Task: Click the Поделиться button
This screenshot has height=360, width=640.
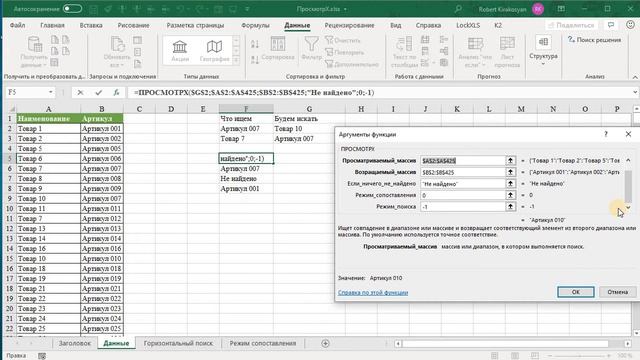Action: (x=571, y=25)
